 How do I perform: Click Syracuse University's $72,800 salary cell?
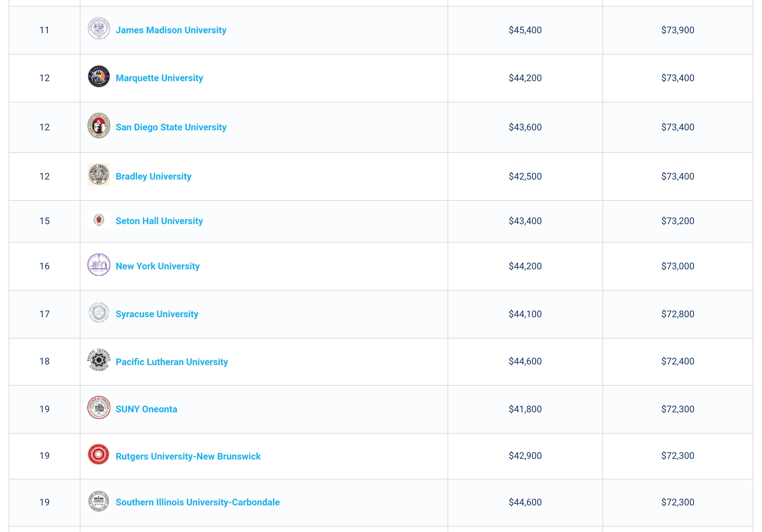[x=678, y=314]
